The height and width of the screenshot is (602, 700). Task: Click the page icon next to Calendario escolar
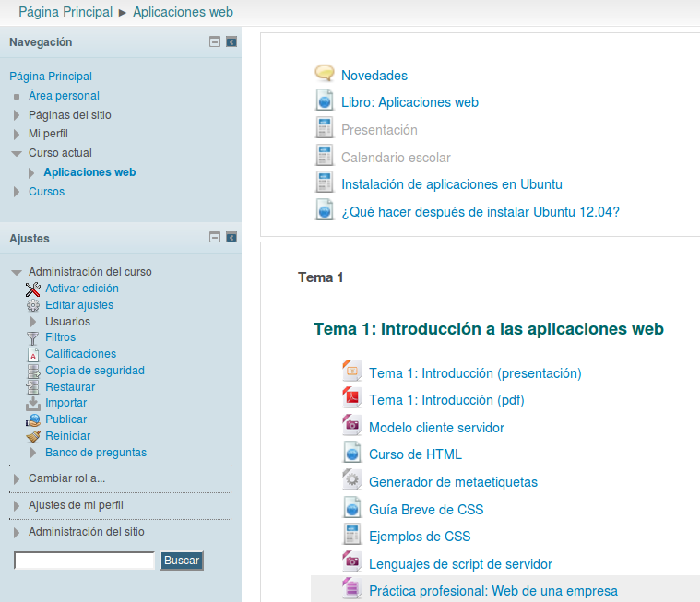pos(325,155)
